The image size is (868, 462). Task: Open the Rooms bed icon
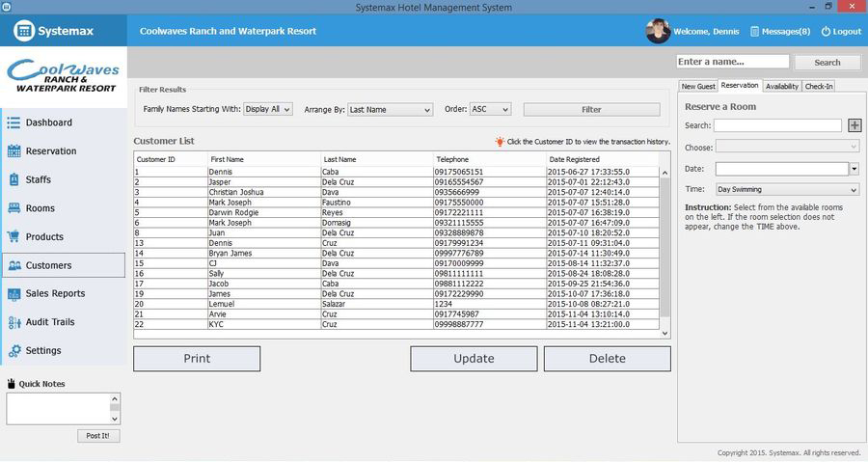pos(14,208)
